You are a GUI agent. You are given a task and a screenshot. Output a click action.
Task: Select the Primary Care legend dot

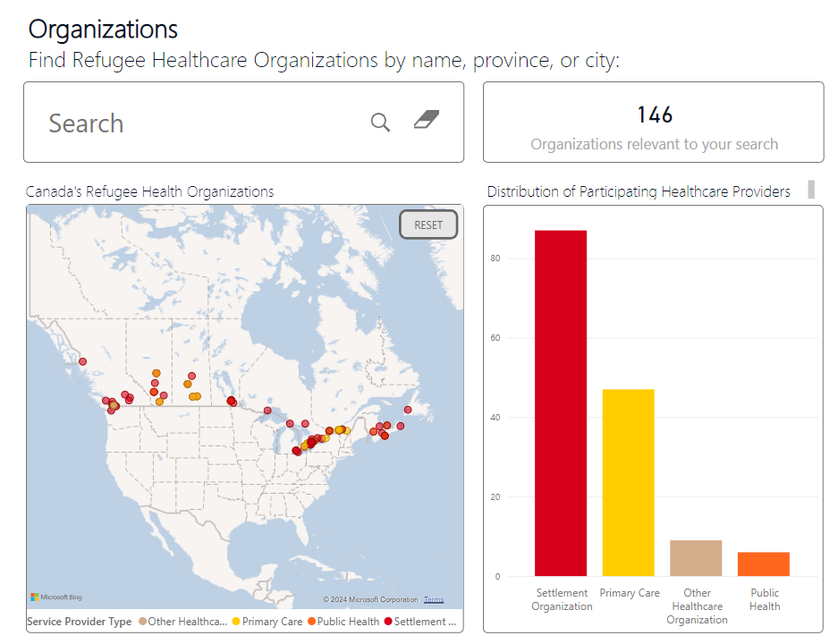point(236,621)
